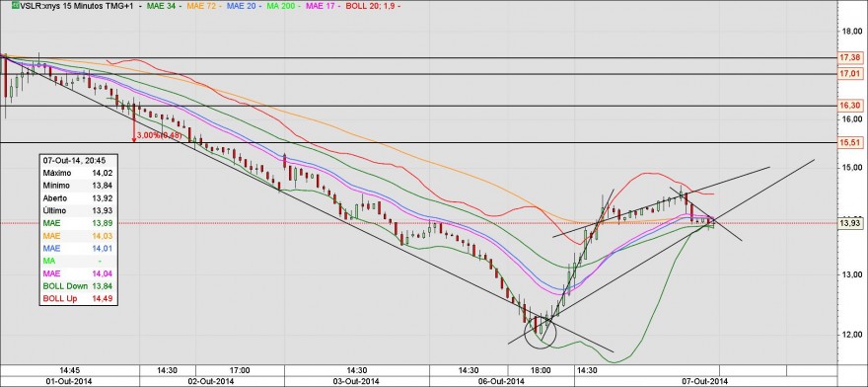Screen dimensions: 868x387
Task: Click the green chart icon beside VSLR title
Action: pyautogui.click(x=15, y=6)
